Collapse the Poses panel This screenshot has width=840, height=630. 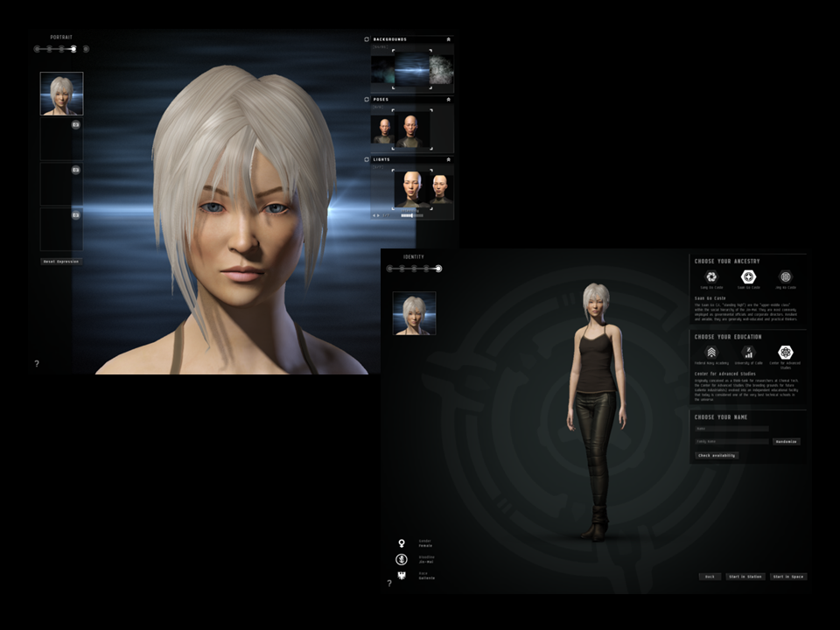[448, 100]
